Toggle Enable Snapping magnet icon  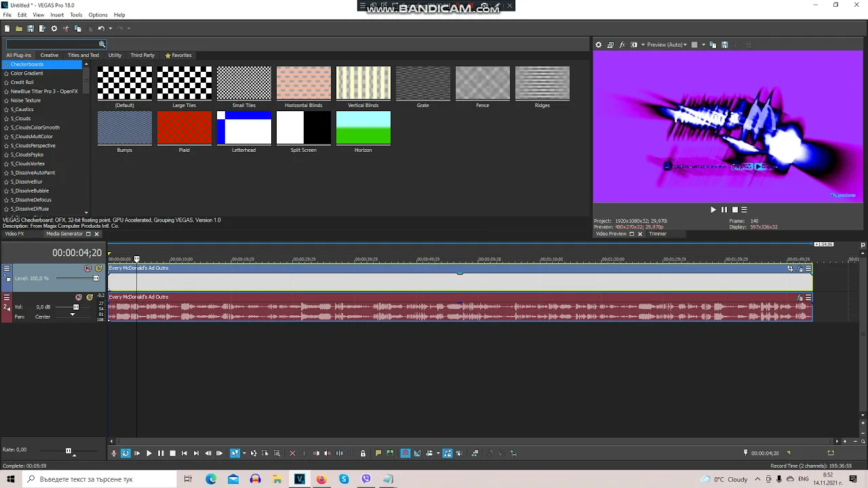coord(405,453)
